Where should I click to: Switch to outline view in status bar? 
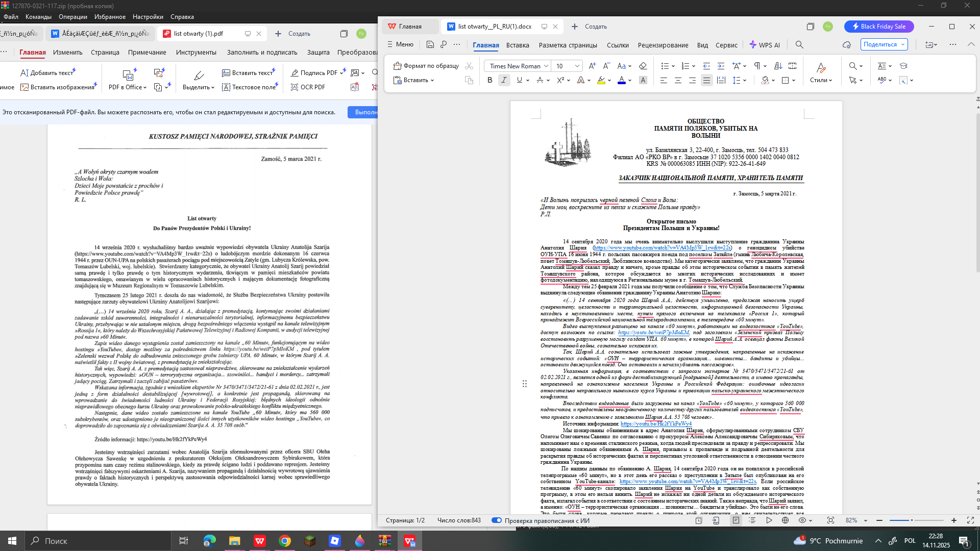pos(752,520)
